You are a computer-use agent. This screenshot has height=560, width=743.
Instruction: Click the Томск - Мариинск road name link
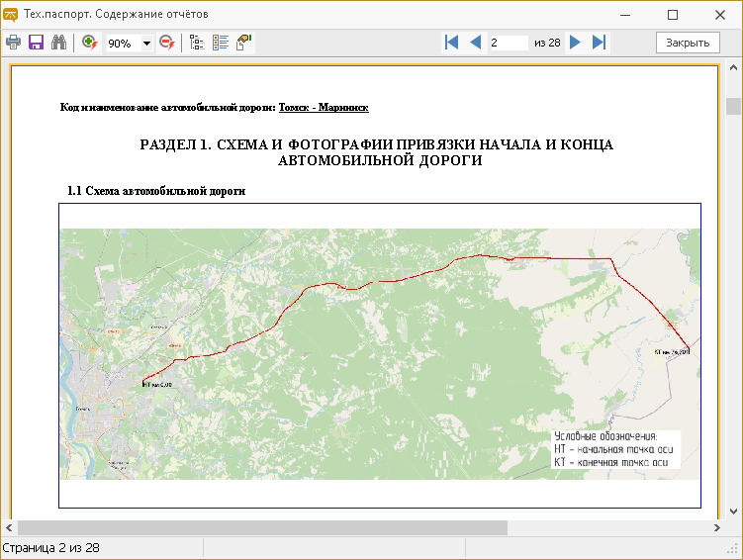(324, 106)
